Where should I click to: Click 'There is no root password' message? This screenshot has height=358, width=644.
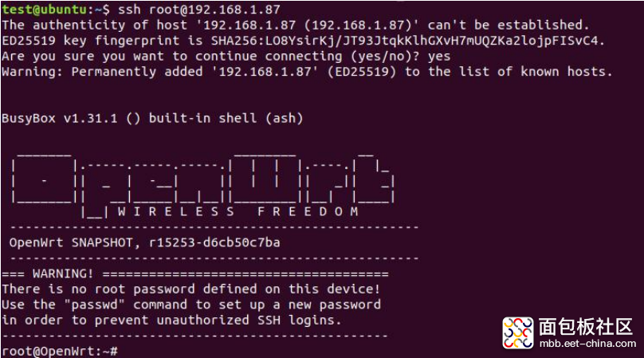coord(190,289)
